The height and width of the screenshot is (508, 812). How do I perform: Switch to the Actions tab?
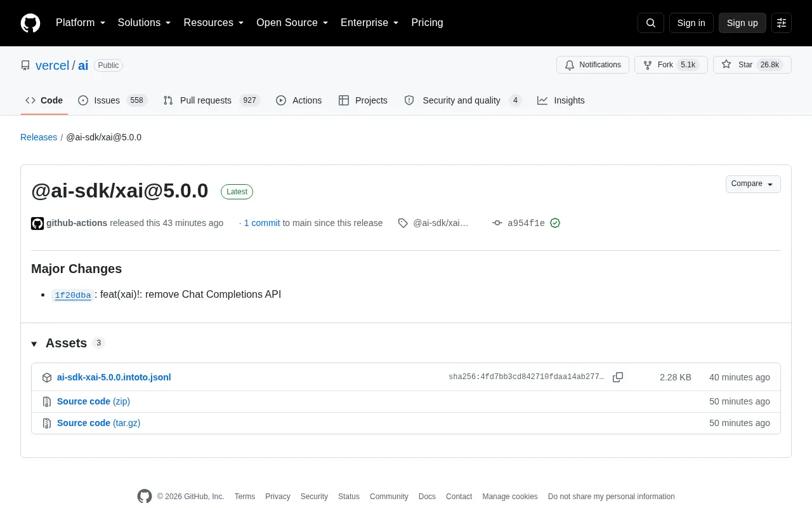coord(299,100)
